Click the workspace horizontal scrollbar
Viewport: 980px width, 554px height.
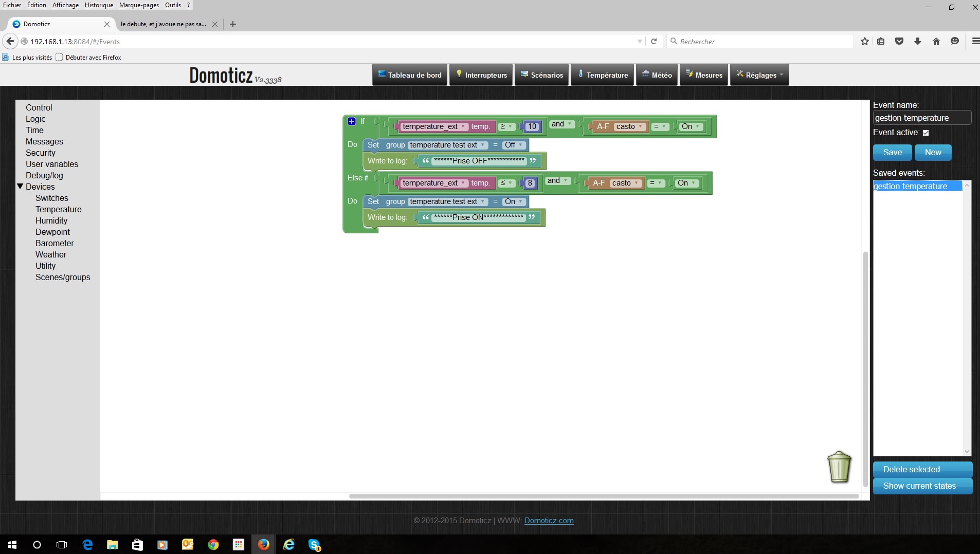(604, 496)
